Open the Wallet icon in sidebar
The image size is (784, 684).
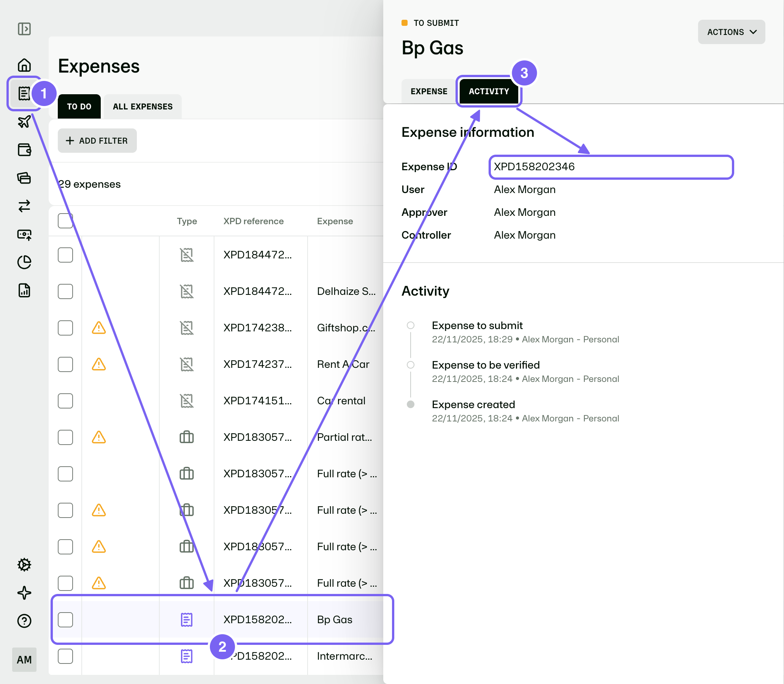[x=24, y=150]
